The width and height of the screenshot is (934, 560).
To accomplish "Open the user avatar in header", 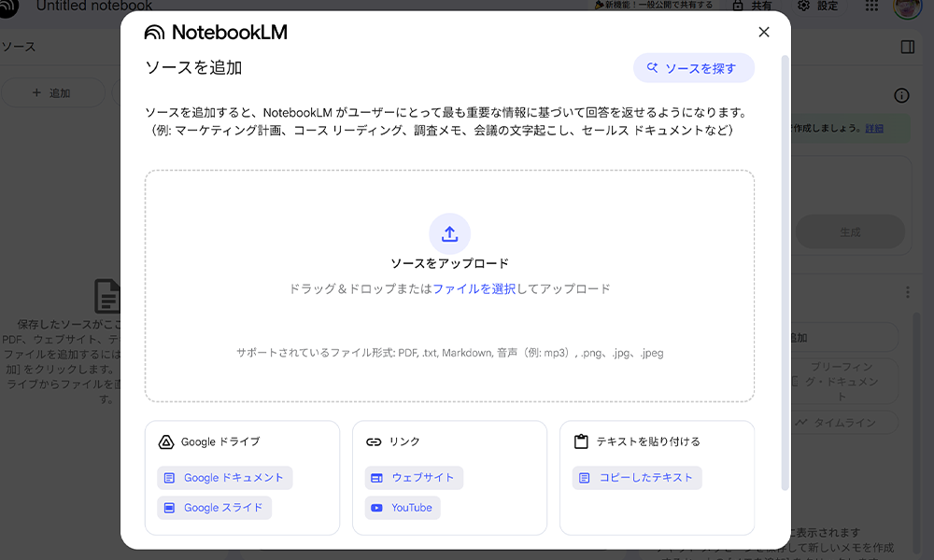I will click(908, 7).
